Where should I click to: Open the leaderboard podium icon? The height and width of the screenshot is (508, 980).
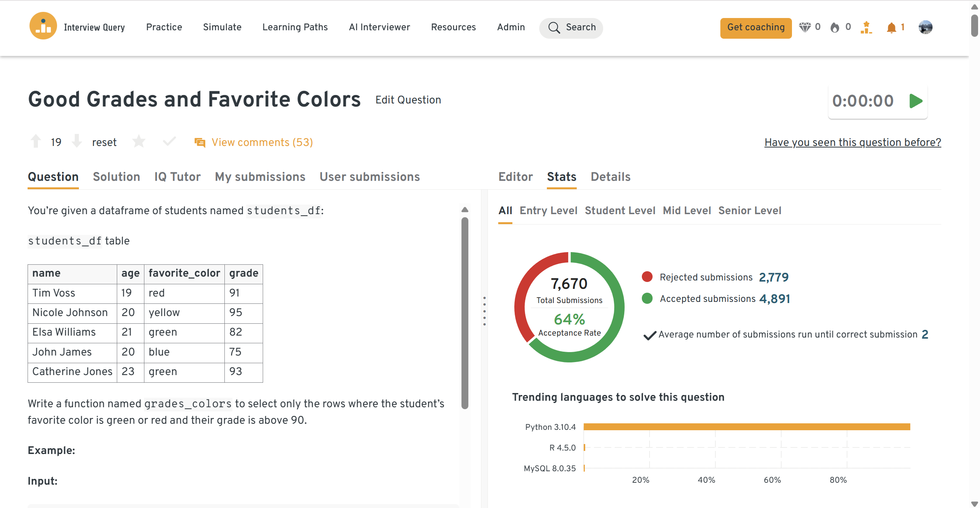tap(866, 28)
